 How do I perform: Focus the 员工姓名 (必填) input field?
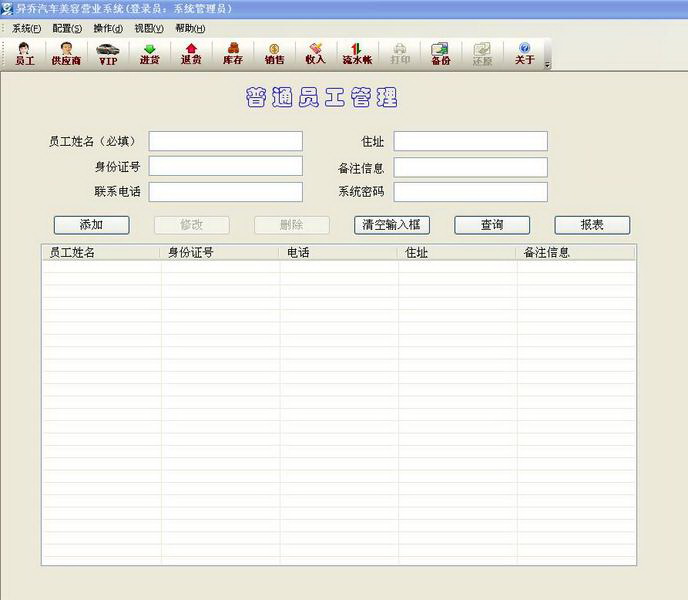click(226, 141)
